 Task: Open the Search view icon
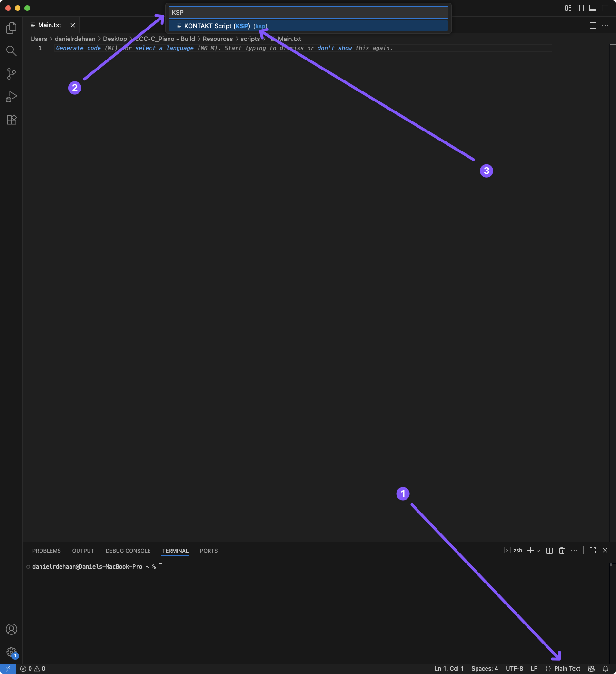[x=11, y=51]
